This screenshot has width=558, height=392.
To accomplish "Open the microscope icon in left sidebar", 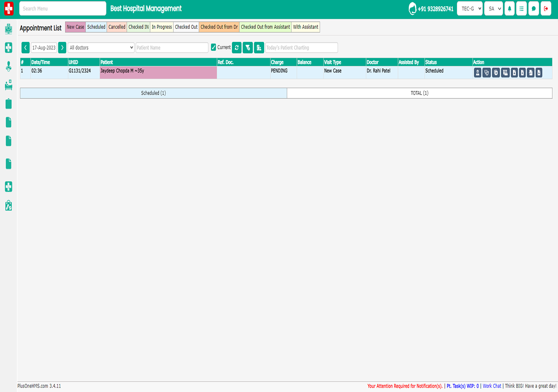I will 8,66.
